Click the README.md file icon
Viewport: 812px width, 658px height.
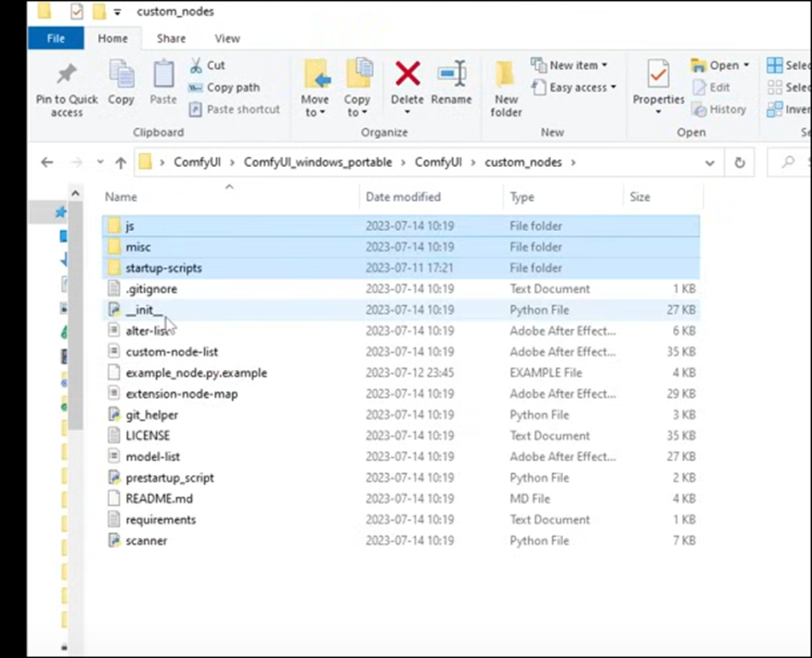pyautogui.click(x=114, y=498)
